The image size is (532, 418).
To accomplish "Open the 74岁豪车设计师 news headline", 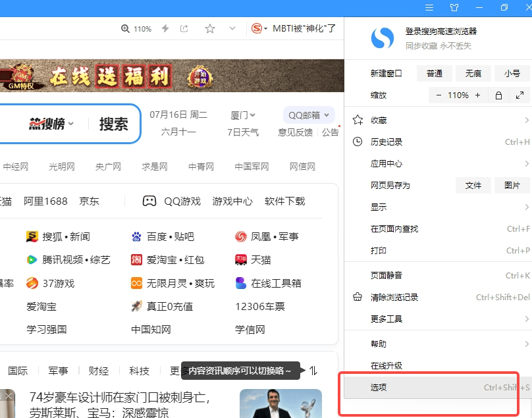I will tap(119, 405).
